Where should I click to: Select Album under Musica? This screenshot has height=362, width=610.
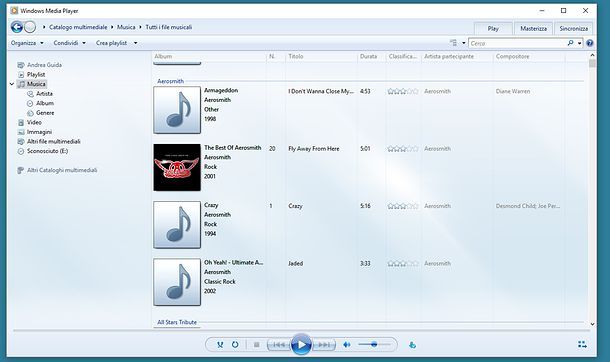tap(40, 103)
